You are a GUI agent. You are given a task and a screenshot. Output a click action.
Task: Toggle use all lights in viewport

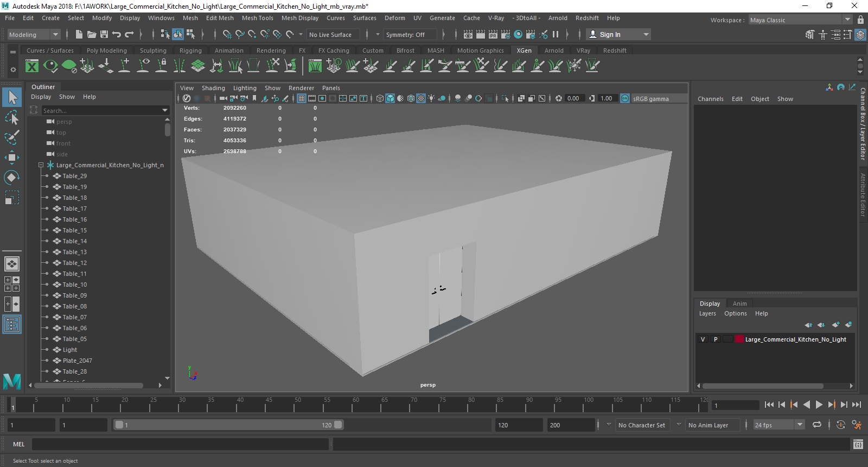[431, 98]
